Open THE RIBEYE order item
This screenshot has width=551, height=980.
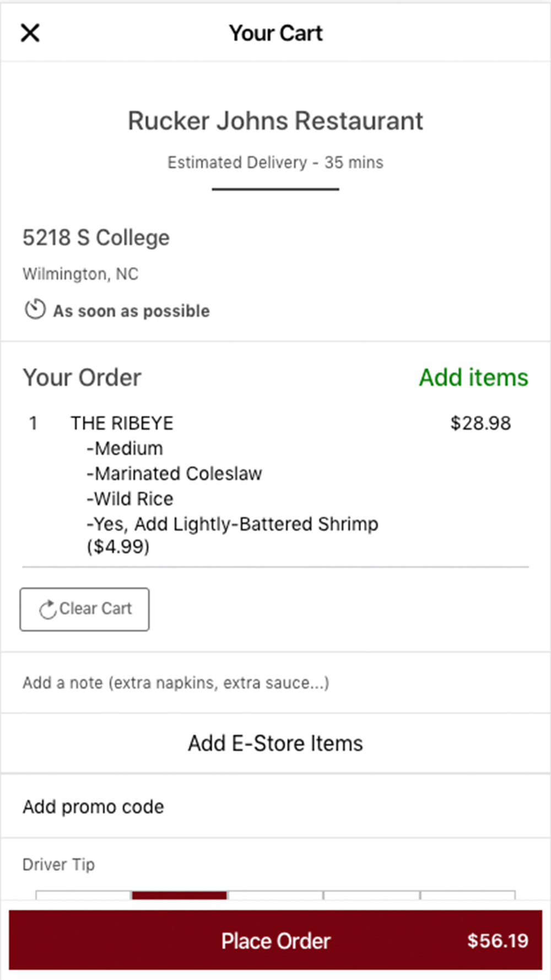pos(122,423)
